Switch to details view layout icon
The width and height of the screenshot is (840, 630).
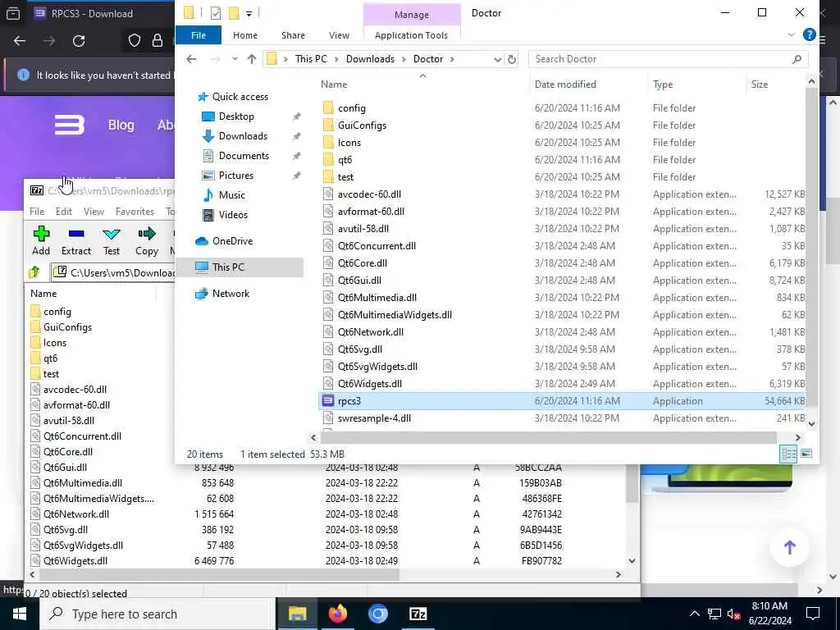pyautogui.click(x=788, y=454)
